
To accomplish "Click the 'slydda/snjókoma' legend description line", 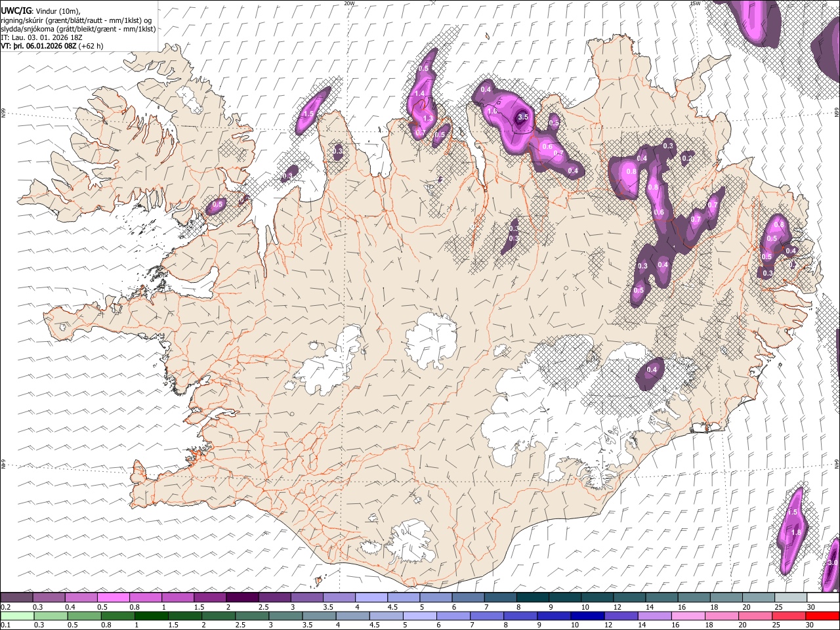I will [x=78, y=29].
